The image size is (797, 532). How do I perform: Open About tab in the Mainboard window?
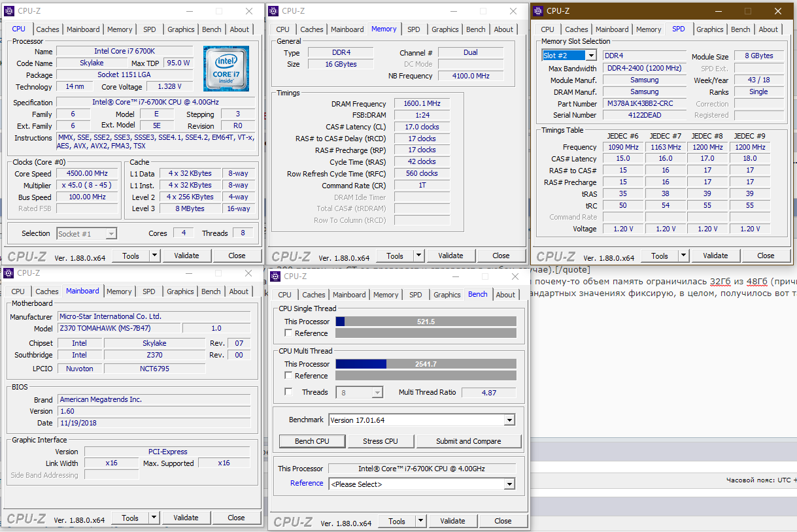(239, 291)
